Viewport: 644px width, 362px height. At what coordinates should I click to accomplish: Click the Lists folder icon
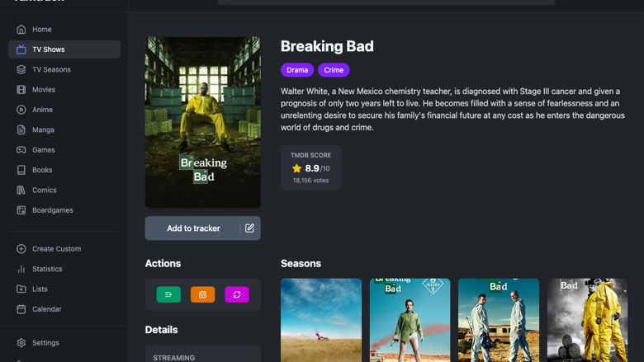21,289
